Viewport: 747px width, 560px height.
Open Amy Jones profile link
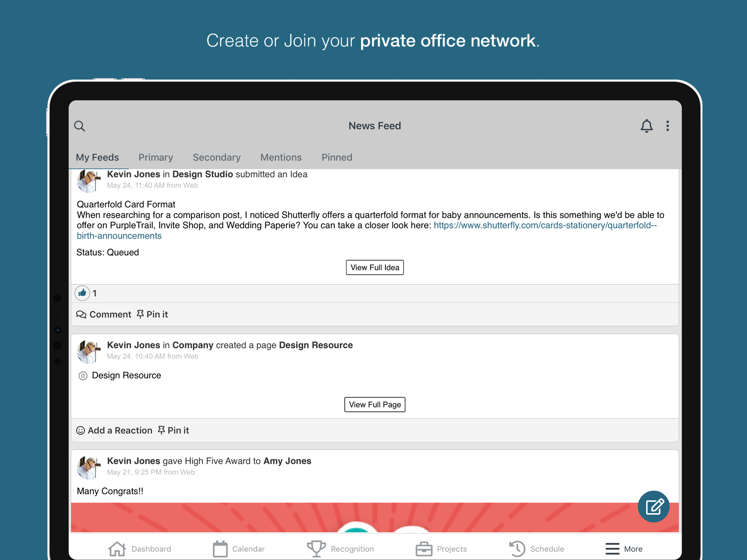pyautogui.click(x=287, y=461)
